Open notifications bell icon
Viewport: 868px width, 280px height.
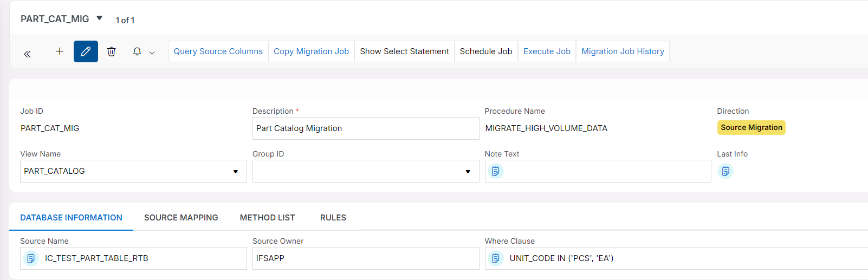pos(137,51)
